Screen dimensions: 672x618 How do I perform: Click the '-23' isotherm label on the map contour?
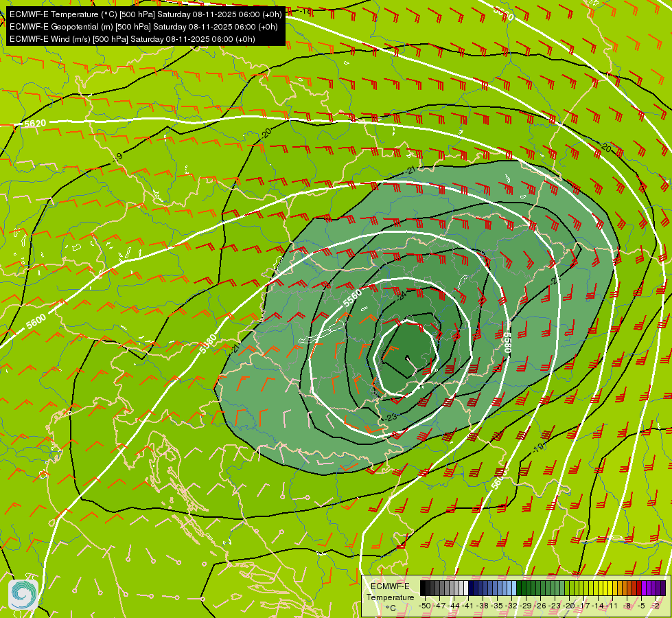pos(390,417)
